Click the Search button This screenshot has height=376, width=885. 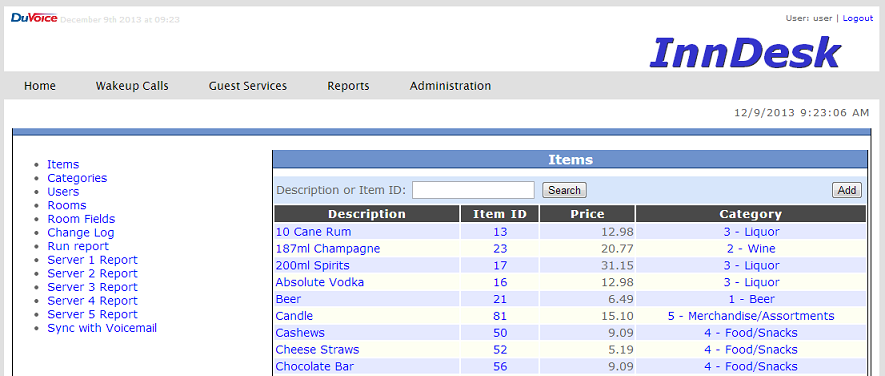pos(564,190)
